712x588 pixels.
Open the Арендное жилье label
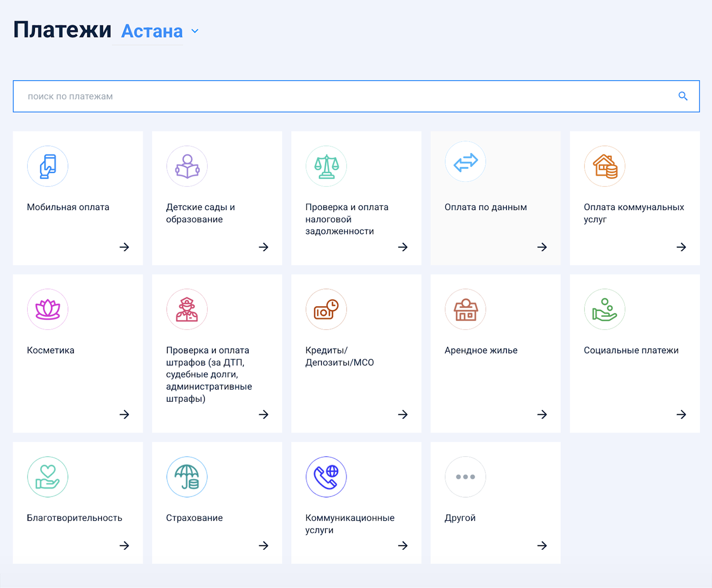point(481,350)
